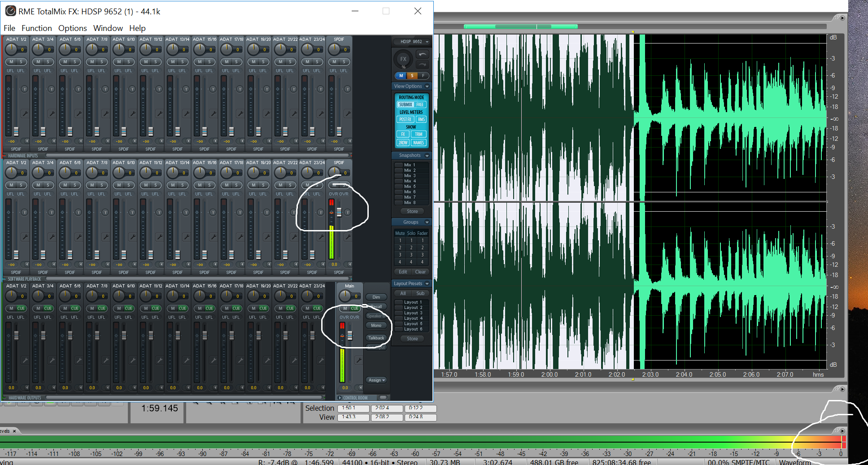Image resolution: width=868 pixels, height=465 pixels.
Task: Click the software playback SPDIF fader handle
Action: 339,212
